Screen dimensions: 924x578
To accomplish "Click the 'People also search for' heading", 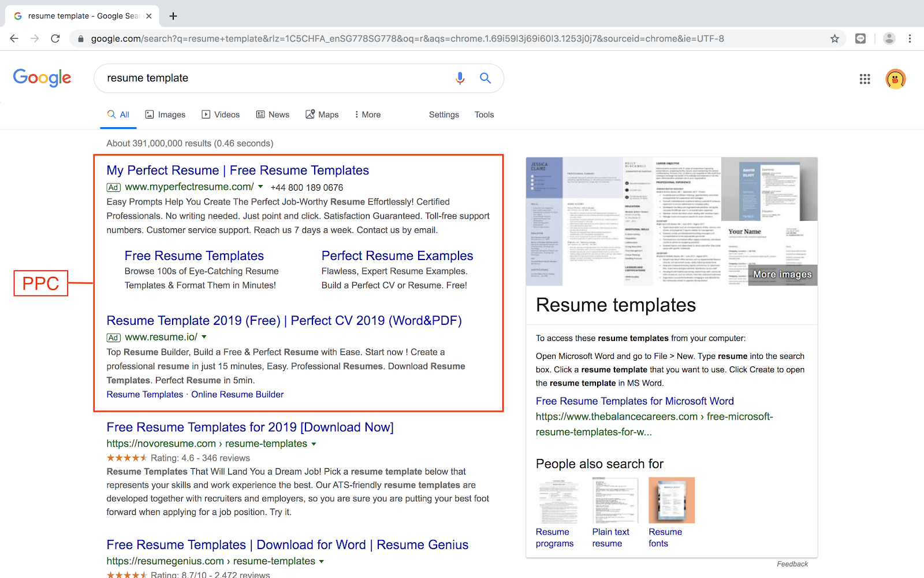I will (599, 464).
